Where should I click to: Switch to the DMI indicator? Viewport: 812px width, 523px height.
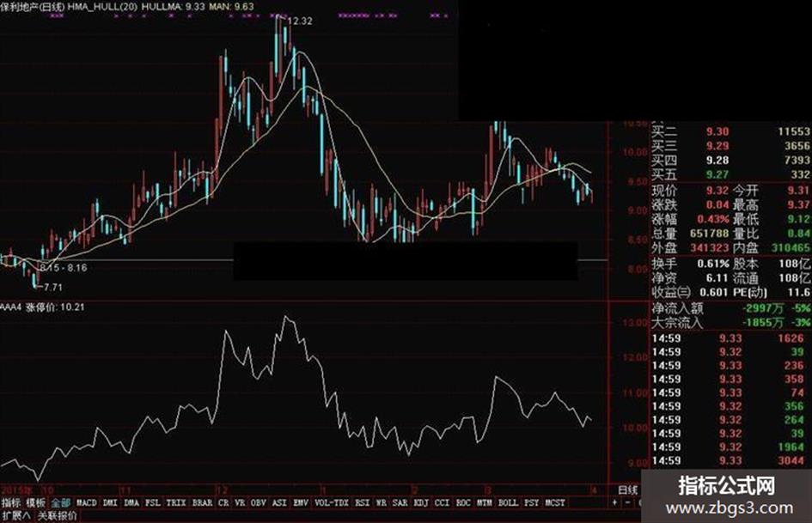pyautogui.click(x=110, y=502)
